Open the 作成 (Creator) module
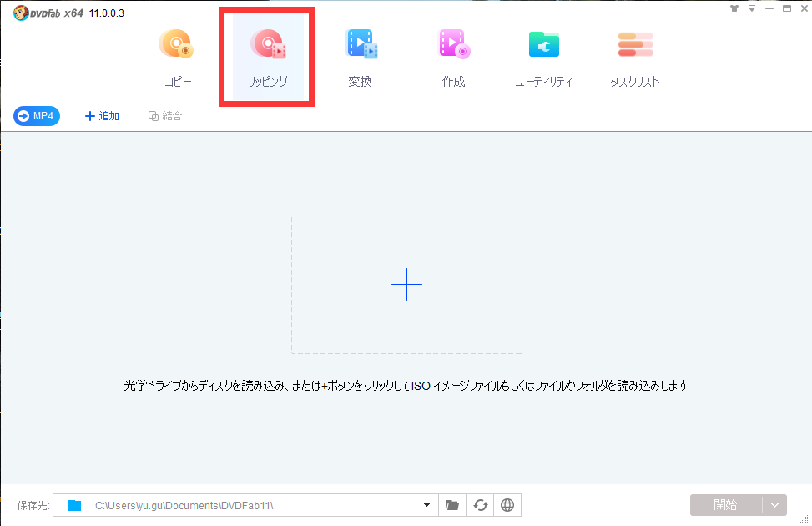The height and width of the screenshot is (526, 812). pyautogui.click(x=454, y=58)
